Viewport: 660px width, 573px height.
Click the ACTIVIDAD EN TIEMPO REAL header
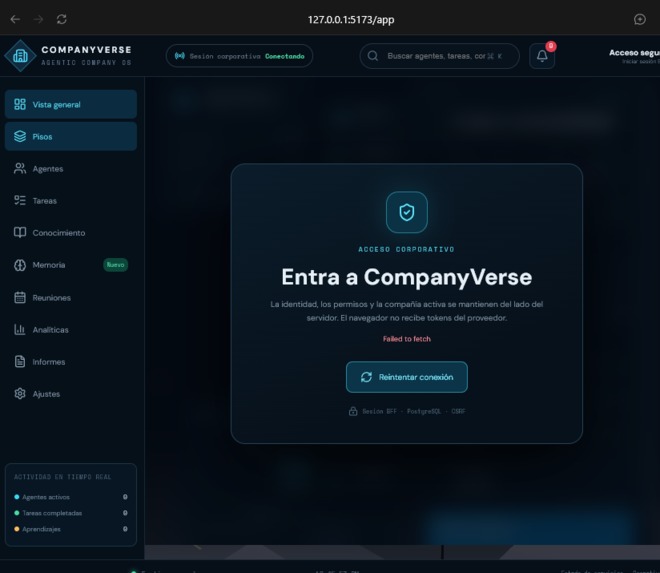(63, 477)
